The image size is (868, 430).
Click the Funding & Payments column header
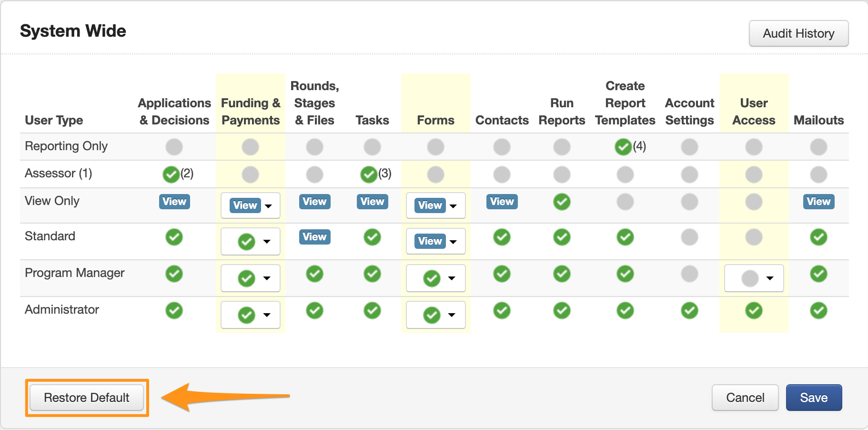tap(251, 112)
